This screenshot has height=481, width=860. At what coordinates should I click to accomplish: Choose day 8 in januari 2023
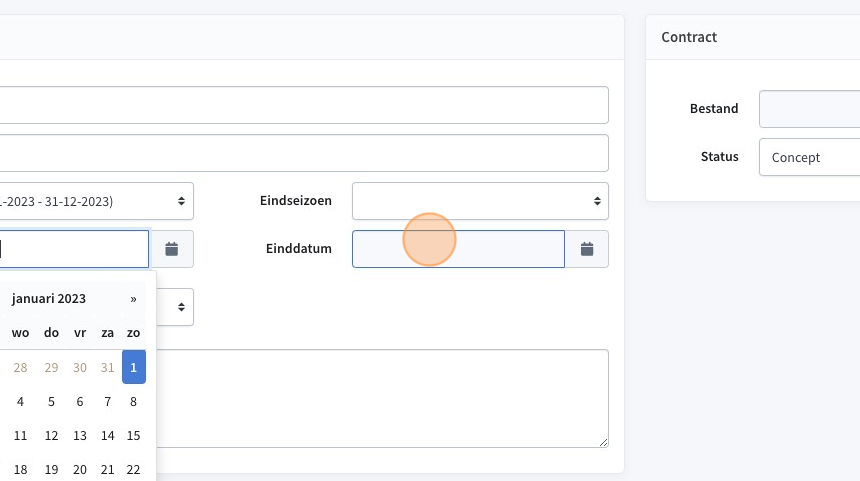coord(133,401)
